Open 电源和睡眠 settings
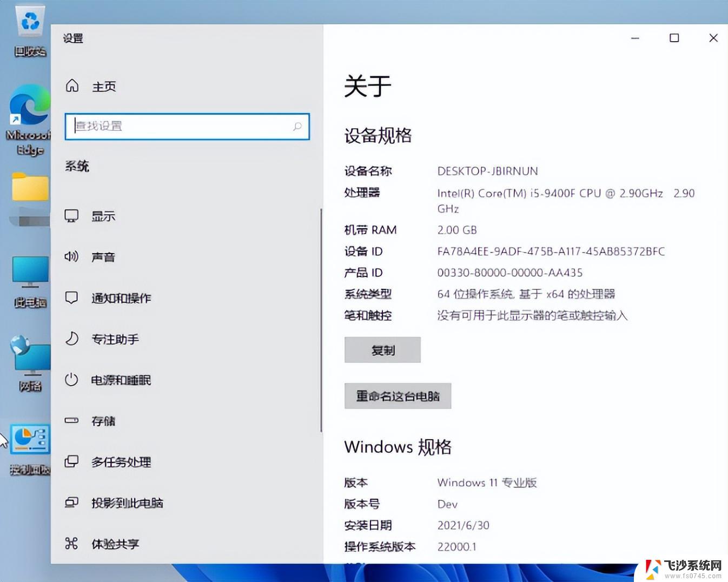 [x=121, y=380]
